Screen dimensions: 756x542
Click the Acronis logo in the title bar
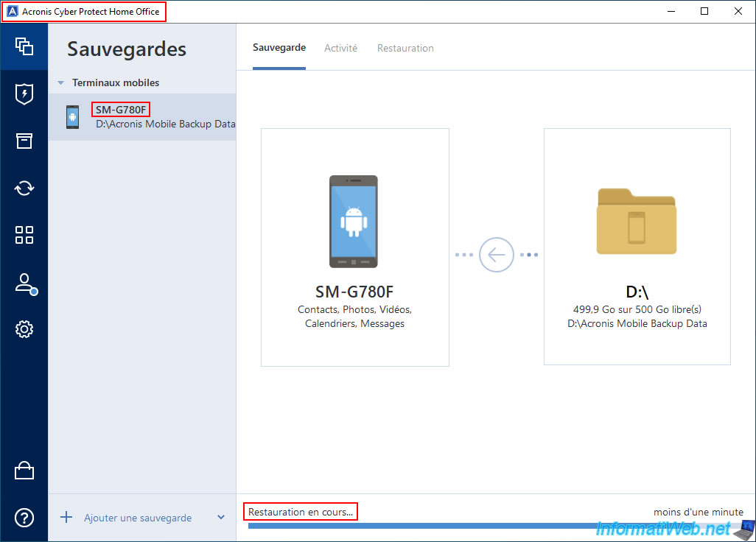point(13,11)
